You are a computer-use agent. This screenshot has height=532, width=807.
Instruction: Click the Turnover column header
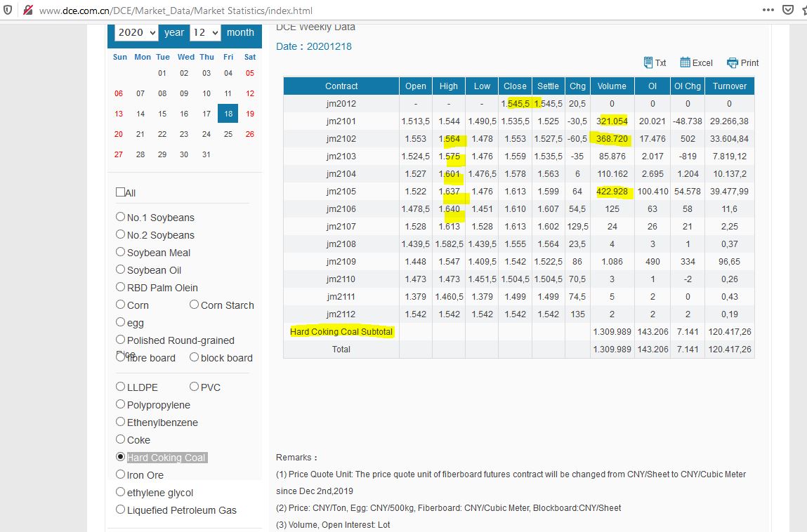tap(729, 86)
